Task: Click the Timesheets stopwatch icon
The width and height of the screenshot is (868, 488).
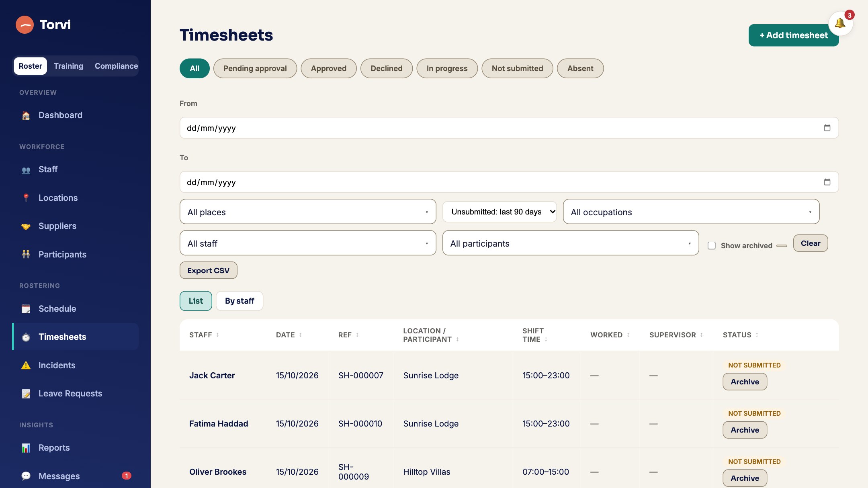Action: [x=26, y=337]
